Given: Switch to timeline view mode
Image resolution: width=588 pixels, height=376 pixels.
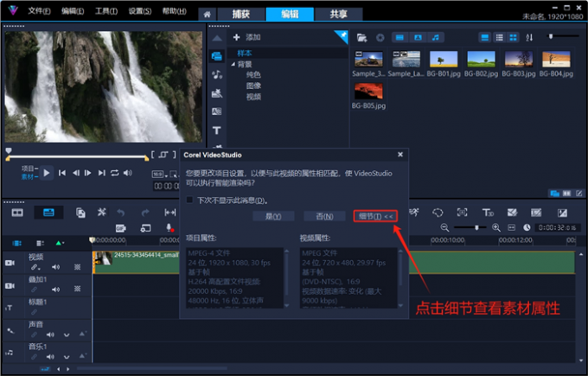Looking at the screenshot, I should (x=48, y=213).
